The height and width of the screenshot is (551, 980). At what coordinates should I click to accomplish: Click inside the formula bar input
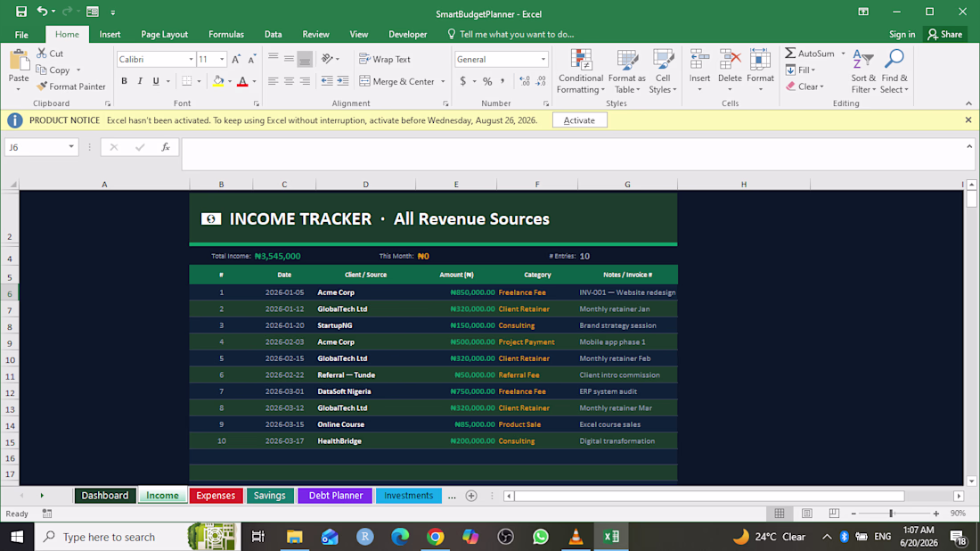(575, 154)
